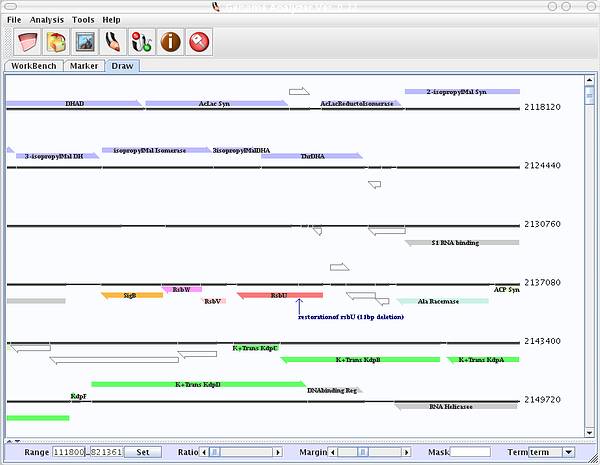Click the red and green dots icon
The width and height of the screenshot is (600, 465).
click(x=142, y=42)
